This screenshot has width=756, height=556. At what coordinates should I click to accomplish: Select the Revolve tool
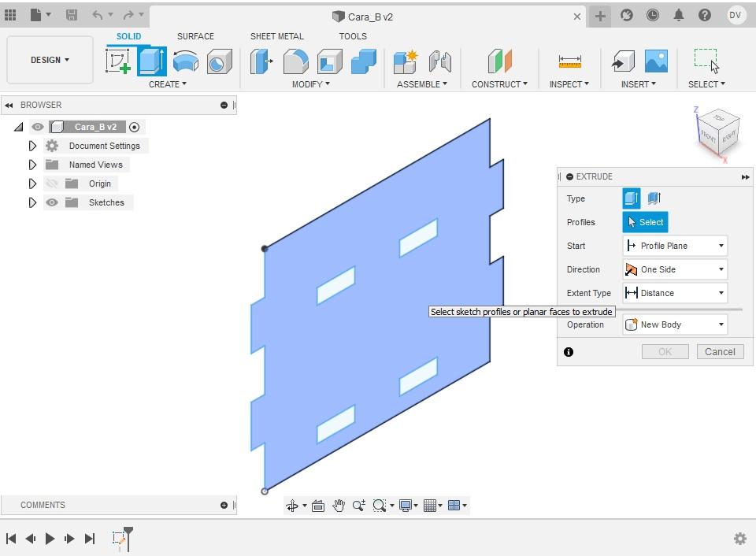pos(186,61)
